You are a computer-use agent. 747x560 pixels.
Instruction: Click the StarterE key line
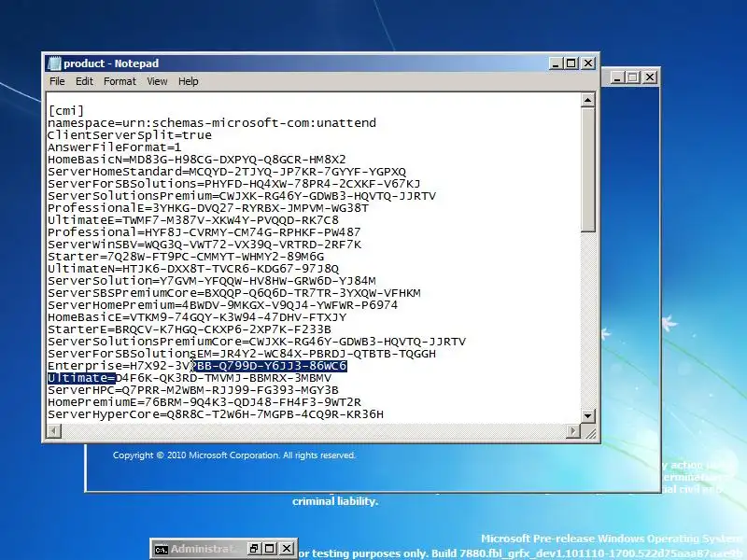(x=190, y=329)
